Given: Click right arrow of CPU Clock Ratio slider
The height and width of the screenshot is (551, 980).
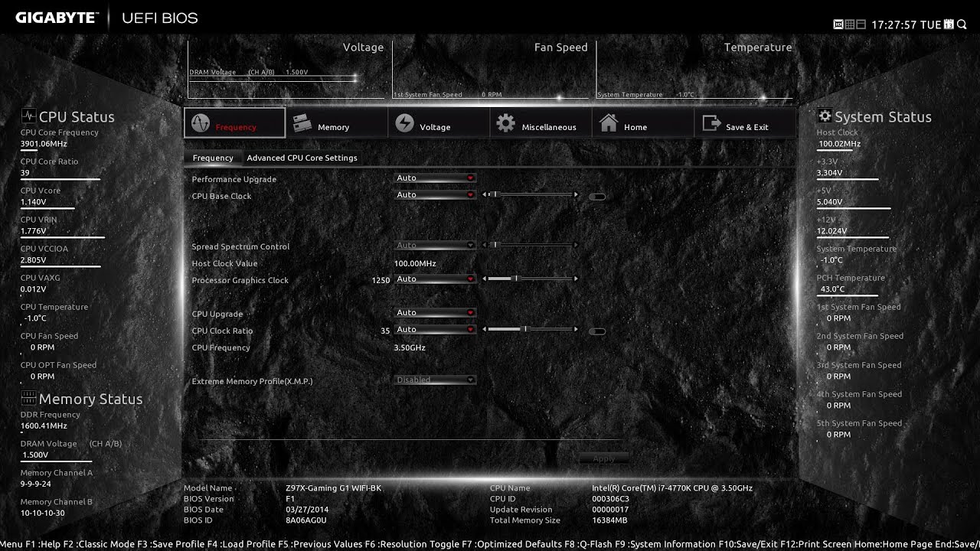Looking at the screenshot, I should (577, 329).
